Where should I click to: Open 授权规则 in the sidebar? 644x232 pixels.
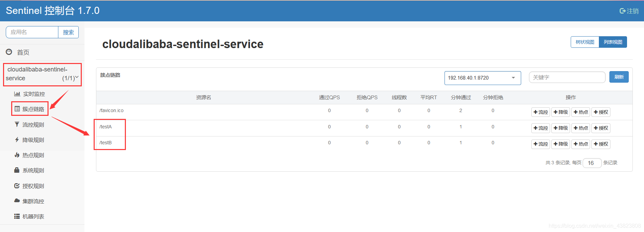tap(33, 186)
